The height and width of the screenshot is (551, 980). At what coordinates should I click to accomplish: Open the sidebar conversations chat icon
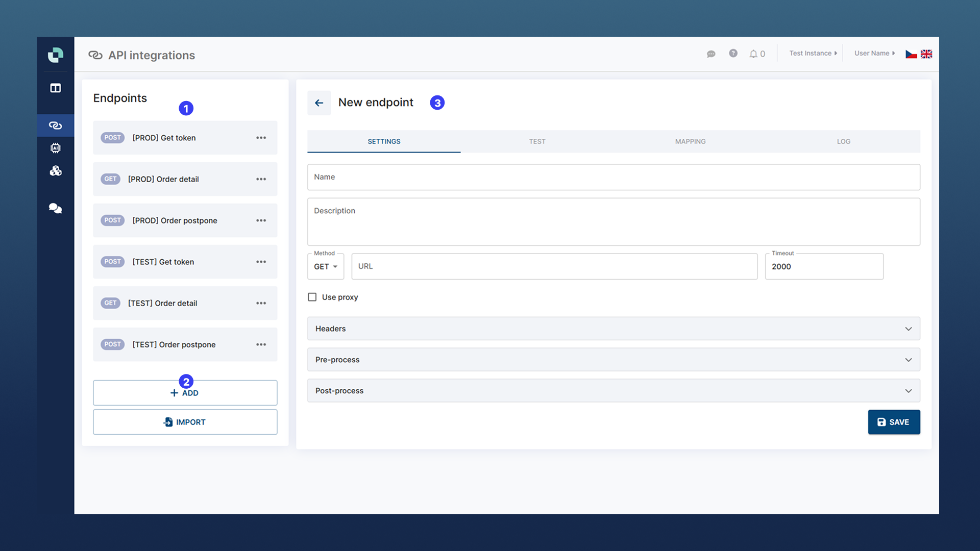55,208
